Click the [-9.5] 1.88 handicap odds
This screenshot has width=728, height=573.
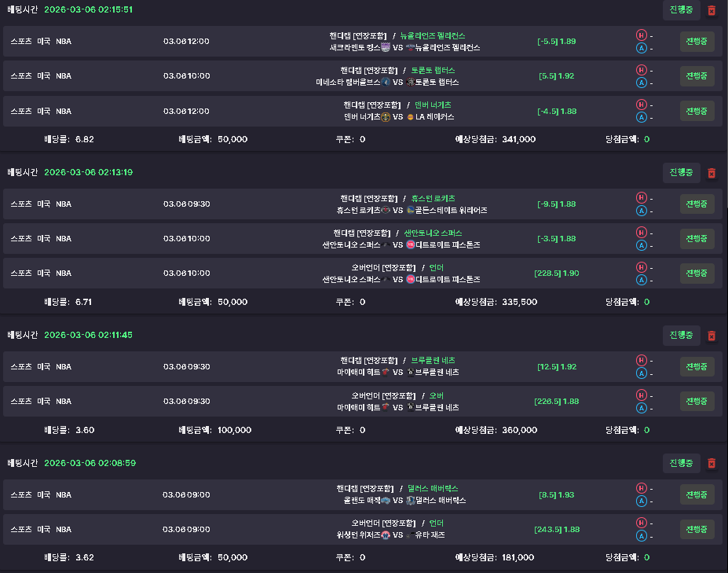click(557, 204)
